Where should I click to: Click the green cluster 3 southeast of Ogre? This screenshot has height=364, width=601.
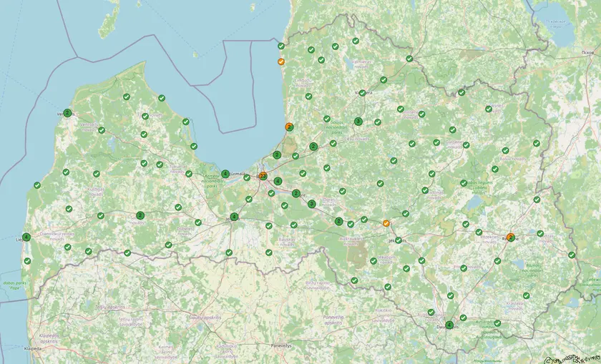click(312, 204)
